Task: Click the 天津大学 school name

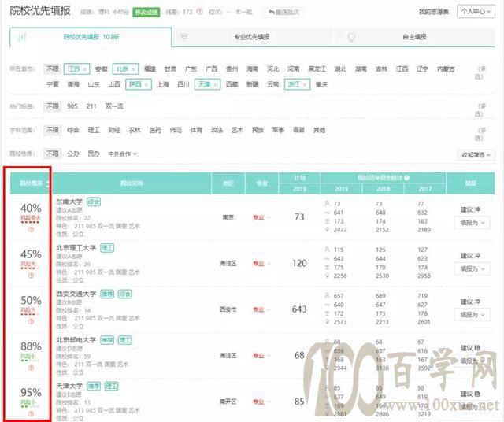Action: 69,386
